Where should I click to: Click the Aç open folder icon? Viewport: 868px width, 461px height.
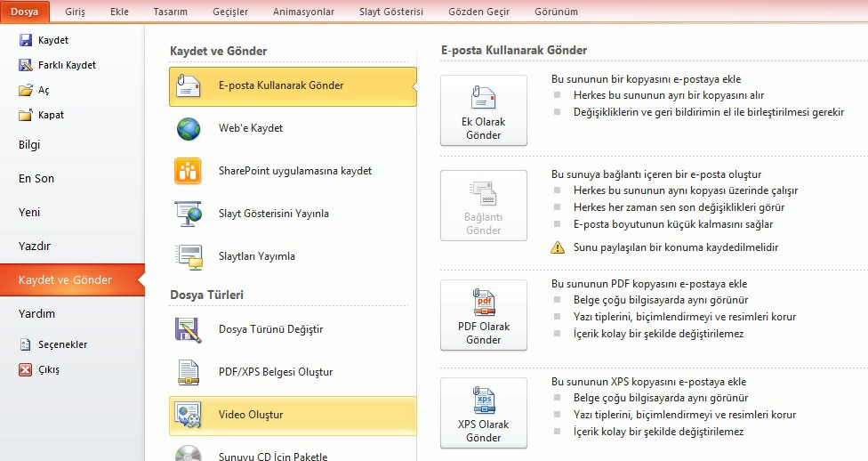pos(26,90)
